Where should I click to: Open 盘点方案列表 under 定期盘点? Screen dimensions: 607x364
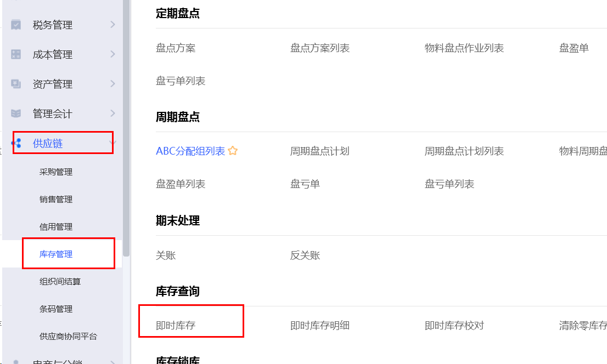[x=320, y=48]
